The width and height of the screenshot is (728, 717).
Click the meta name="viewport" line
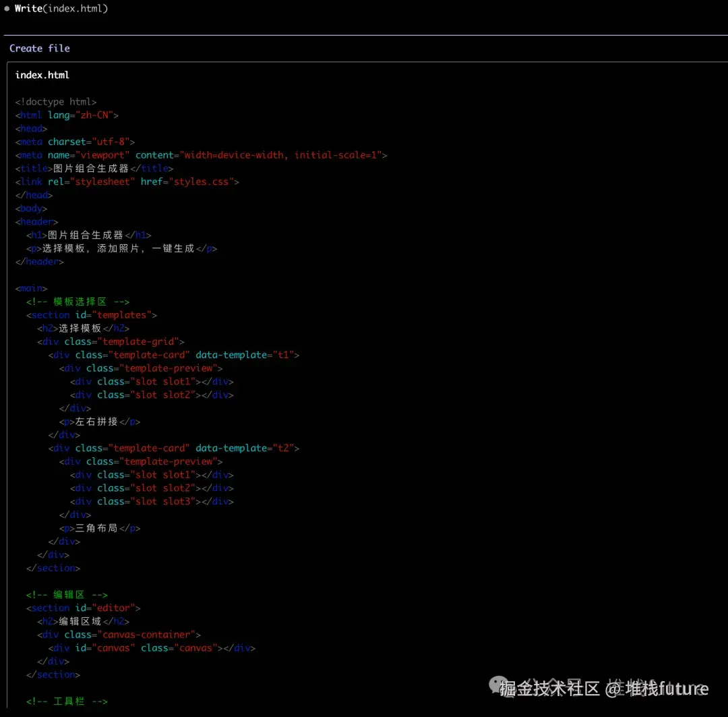pos(201,155)
